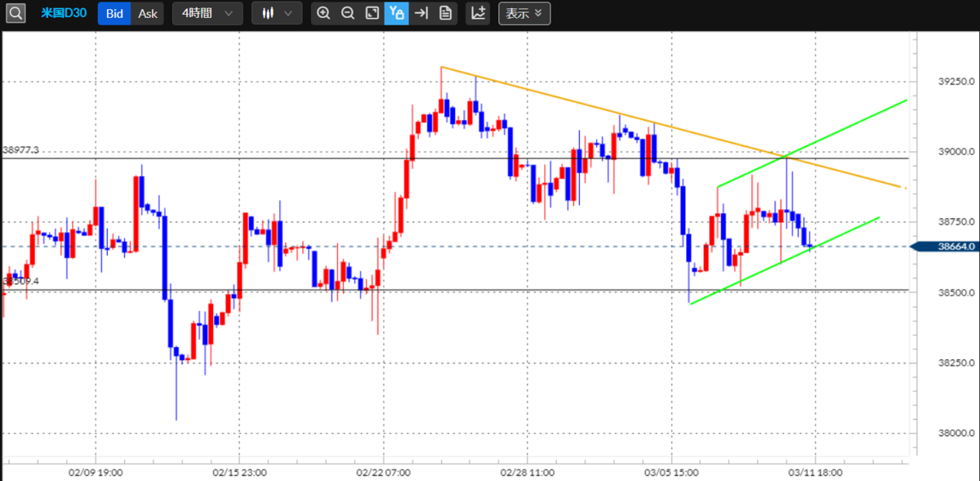Click the 02/09 19:00 time axis label

point(96,472)
